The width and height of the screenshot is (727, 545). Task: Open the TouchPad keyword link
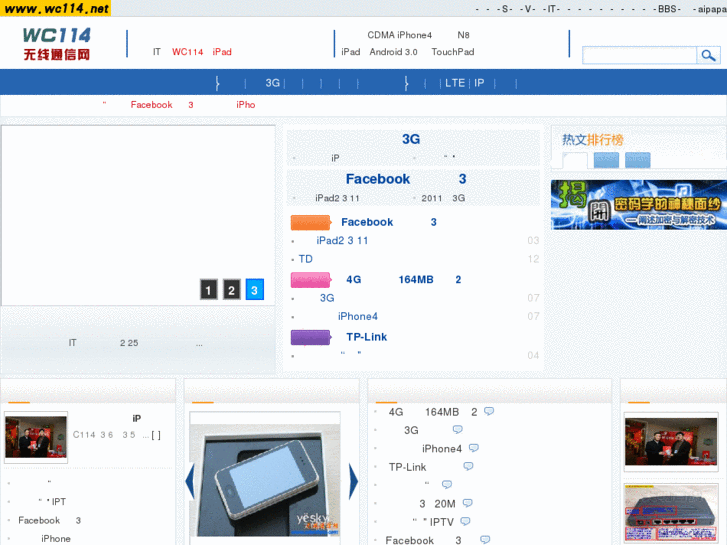[x=453, y=52]
